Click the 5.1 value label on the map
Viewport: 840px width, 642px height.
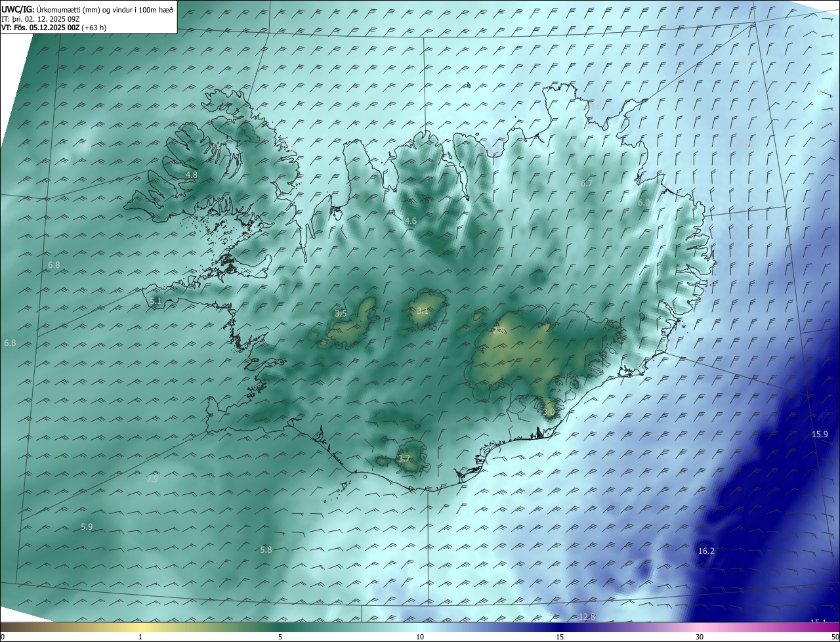(156, 301)
